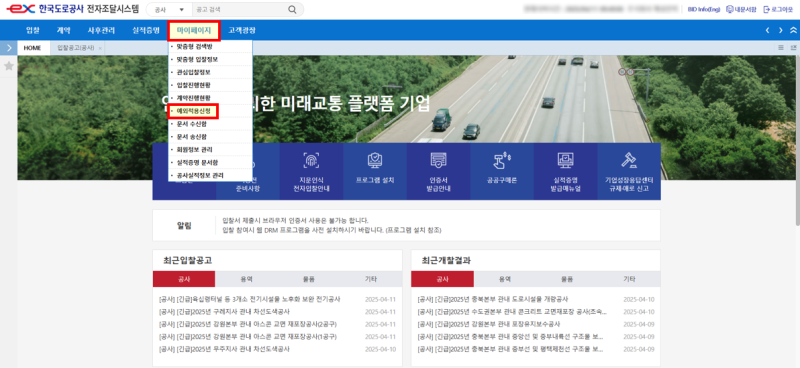800x368 pixels.
Task: Open the 계약 main menu
Action: (x=64, y=31)
